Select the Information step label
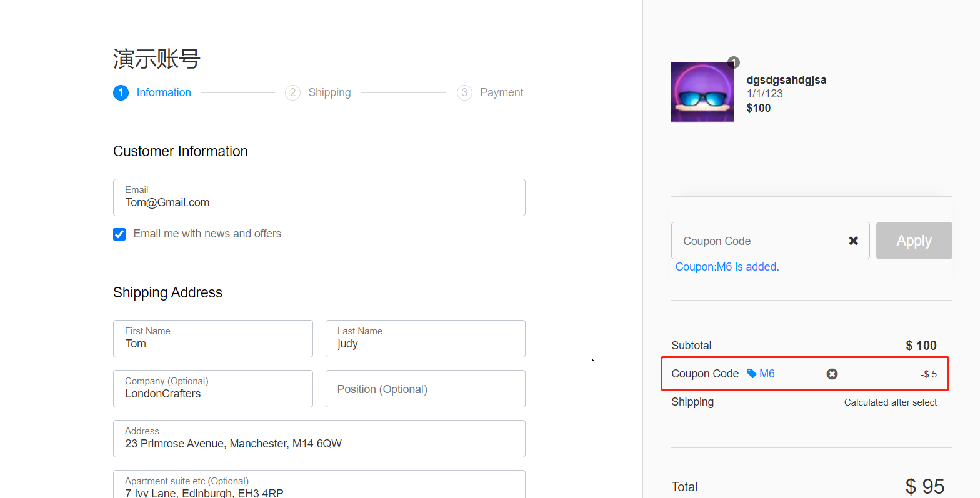The height and width of the screenshot is (498, 980). click(164, 92)
